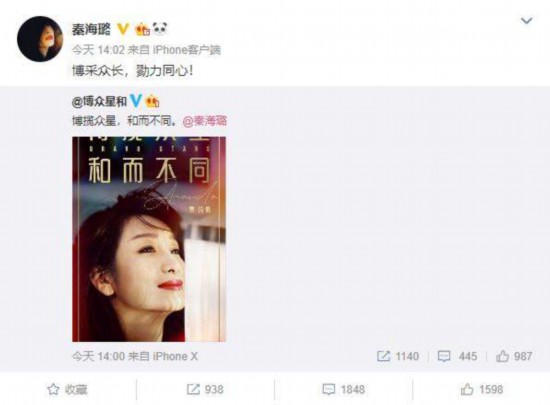Open the post options chevron menu
The height and width of the screenshot is (405, 550).
pyautogui.click(x=526, y=21)
